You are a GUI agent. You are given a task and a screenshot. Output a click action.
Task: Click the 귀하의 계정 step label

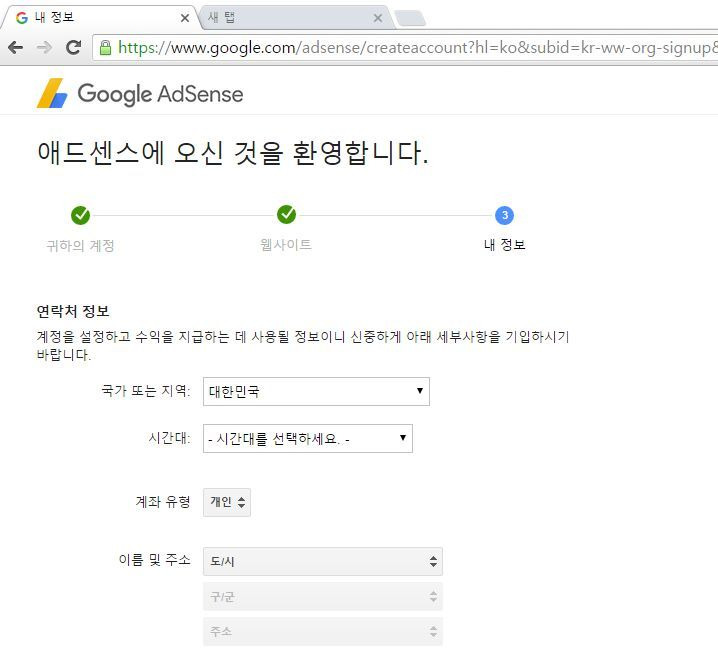[80, 245]
